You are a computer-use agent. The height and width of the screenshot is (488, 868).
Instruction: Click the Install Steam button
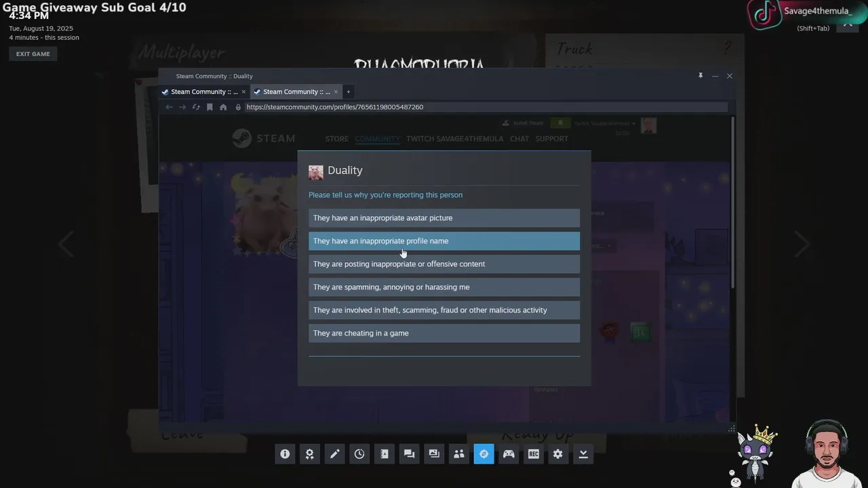coord(523,123)
